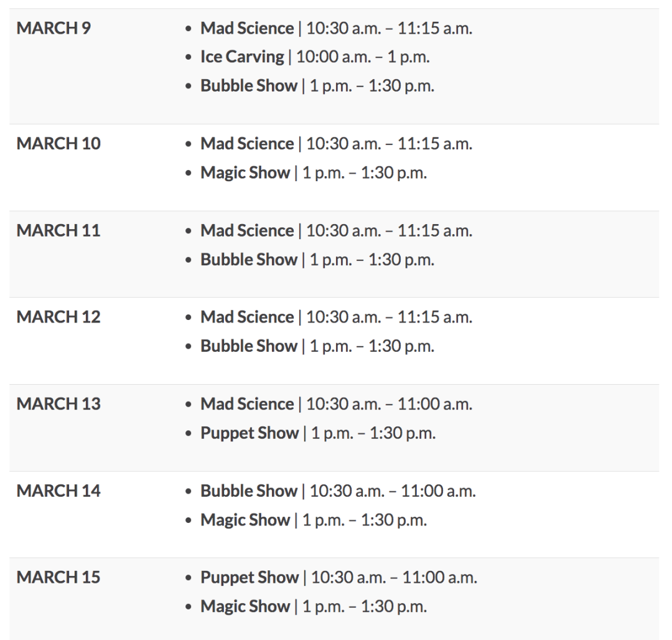Viewport: 672px width, 640px height.
Task: Click Puppet Show event on March 13
Action: [249, 433]
